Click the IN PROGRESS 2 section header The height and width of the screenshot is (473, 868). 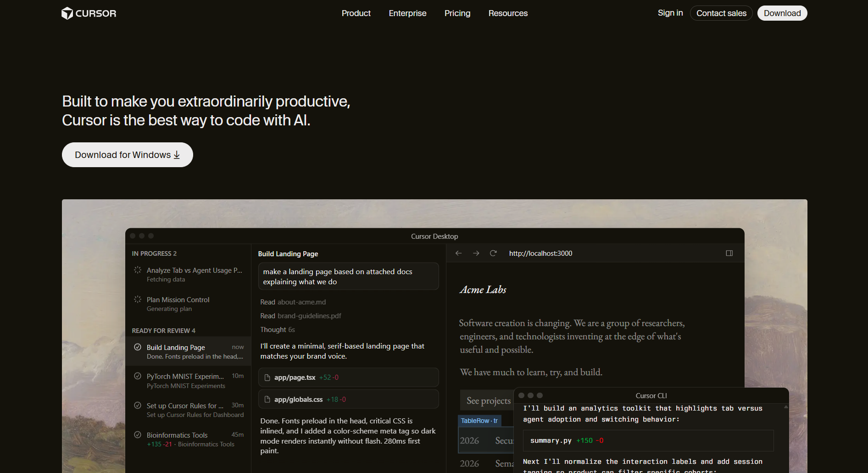click(154, 253)
